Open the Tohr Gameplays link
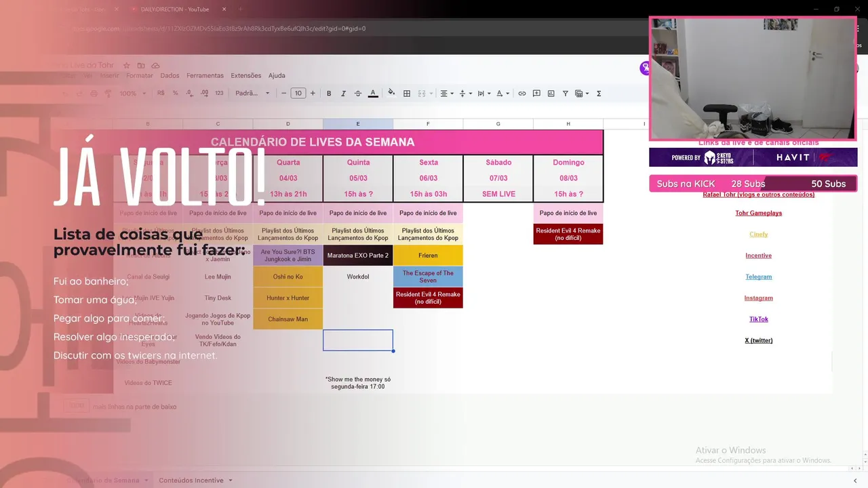 click(x=758, y=213)
